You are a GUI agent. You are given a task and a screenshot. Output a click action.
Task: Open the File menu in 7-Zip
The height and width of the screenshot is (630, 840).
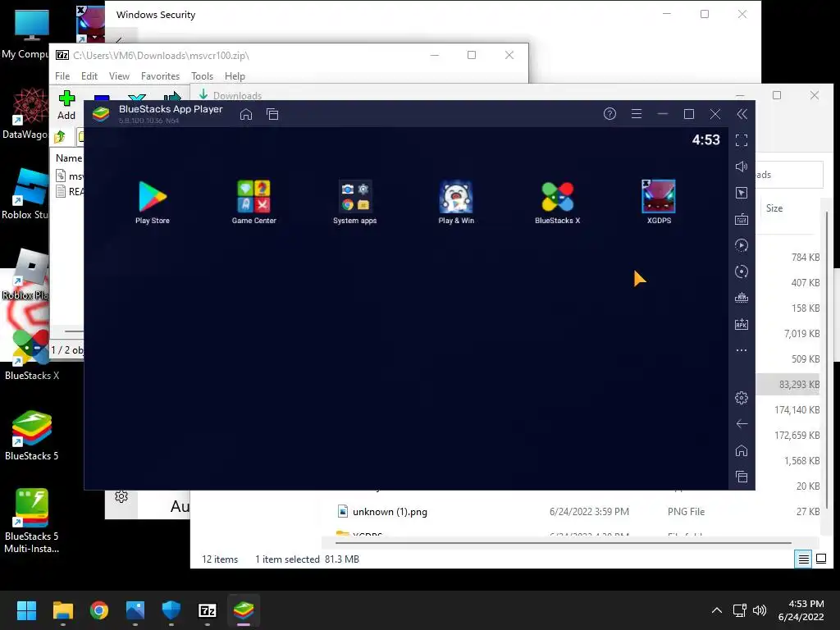point(62,76)
